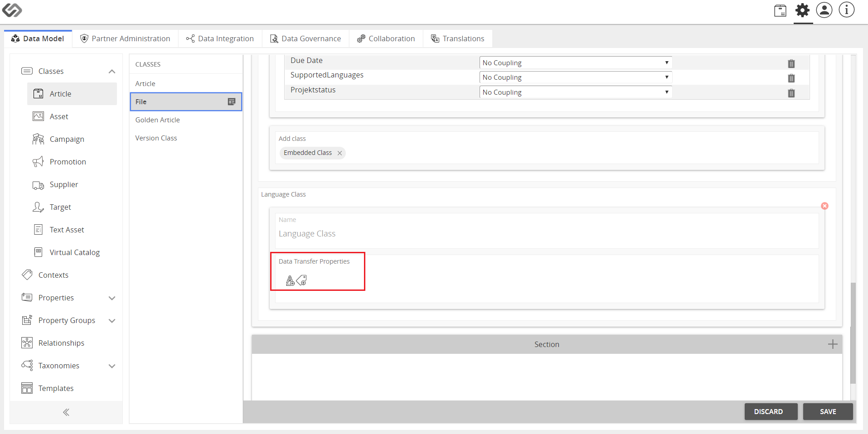Image resolution: width=868 pixels, height=434 pixels.
Task: Switch to the Collaboration tab
Action: click(x=386, y=39)
